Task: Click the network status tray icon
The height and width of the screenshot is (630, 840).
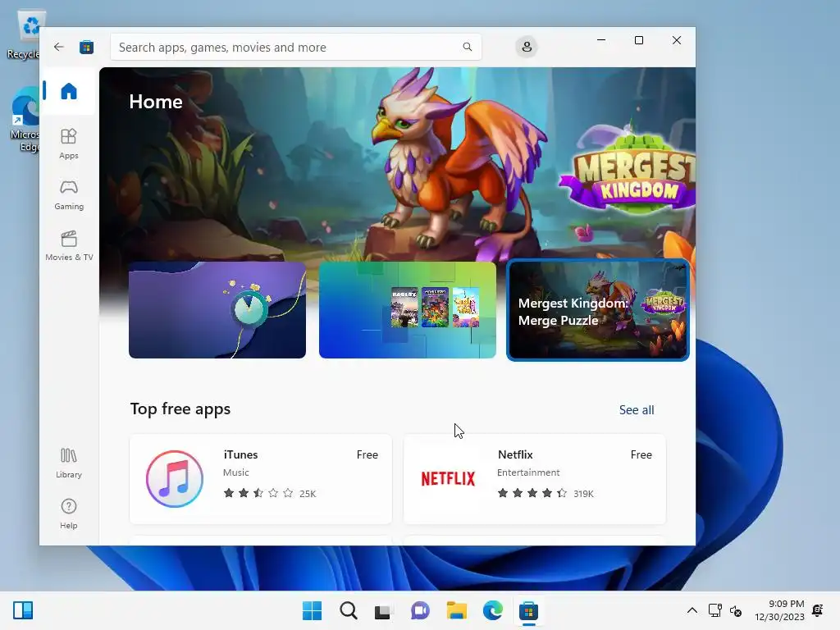Action: (x=714, y=610)
